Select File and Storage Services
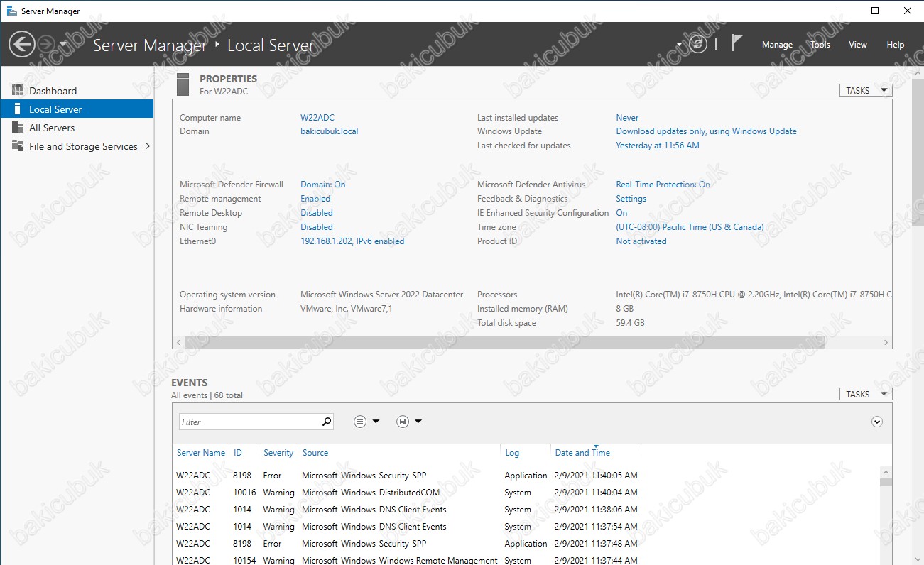The width and height of the screenshot is (924, 565). pyautogui.click(x=77, y=146)
